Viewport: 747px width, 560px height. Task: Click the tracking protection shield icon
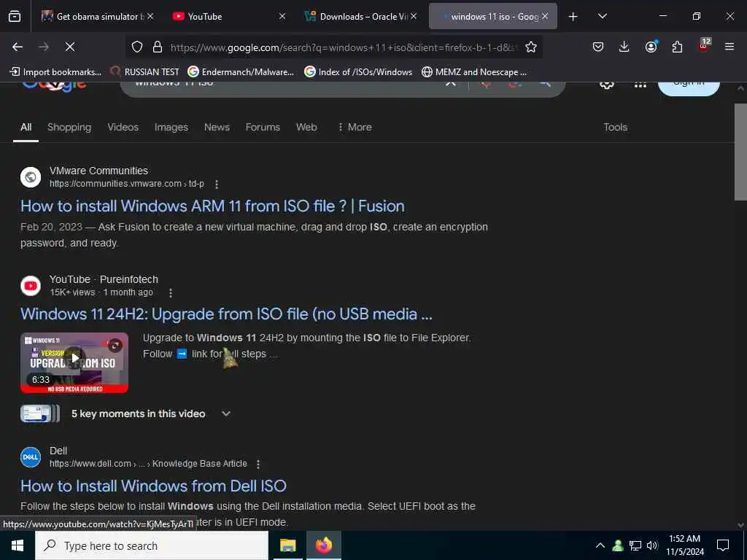(137, 47)
